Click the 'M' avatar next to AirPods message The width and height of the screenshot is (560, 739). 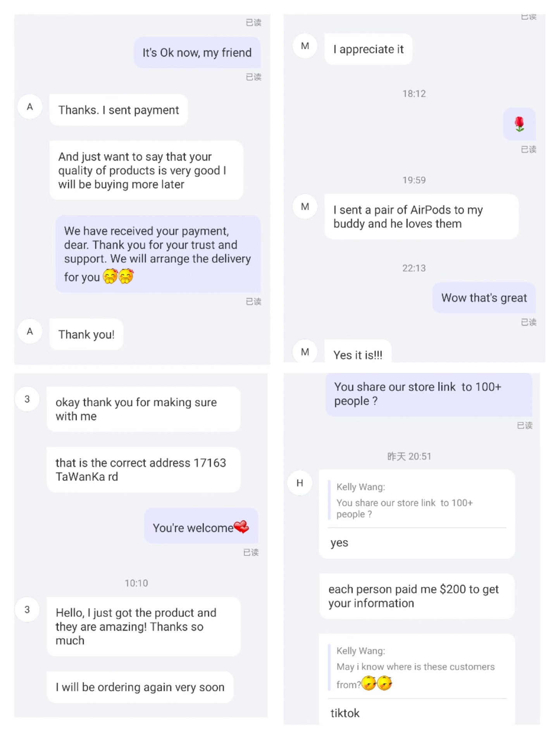(x=305, y=207)
